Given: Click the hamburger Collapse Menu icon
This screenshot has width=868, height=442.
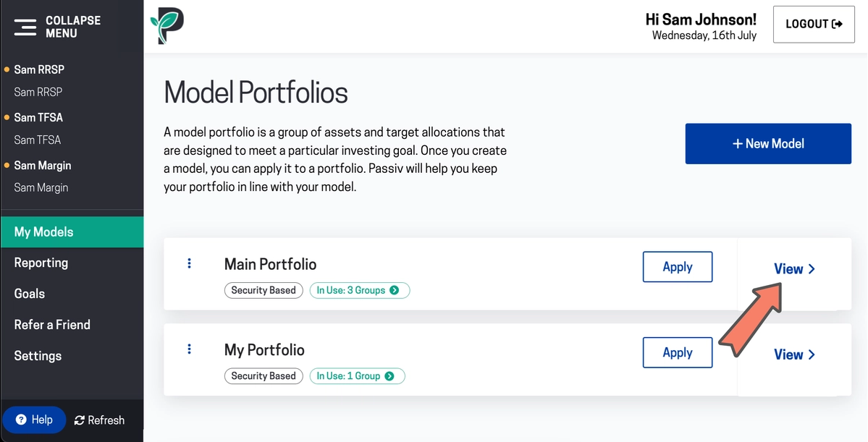Looking at the screenshot, I should [x=25, y=27].
